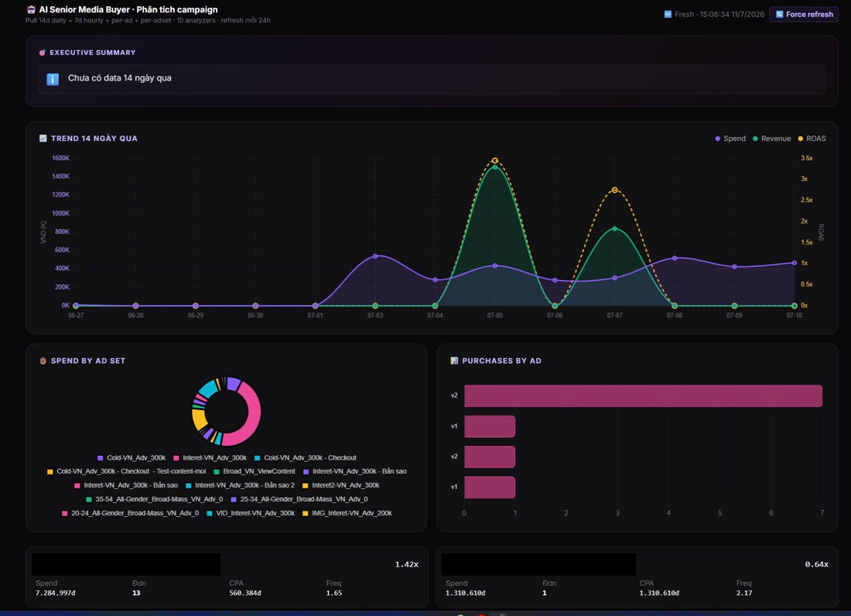Toggle the Spend series in chart legend
Image resolution: width=851 pixels, height=616 pixels.
[730, 139]
